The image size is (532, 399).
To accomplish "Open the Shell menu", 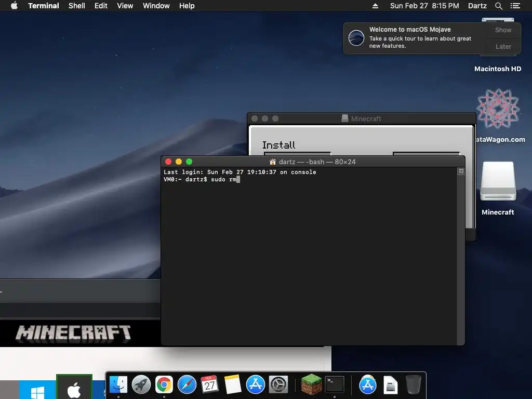I will [77, 6].
